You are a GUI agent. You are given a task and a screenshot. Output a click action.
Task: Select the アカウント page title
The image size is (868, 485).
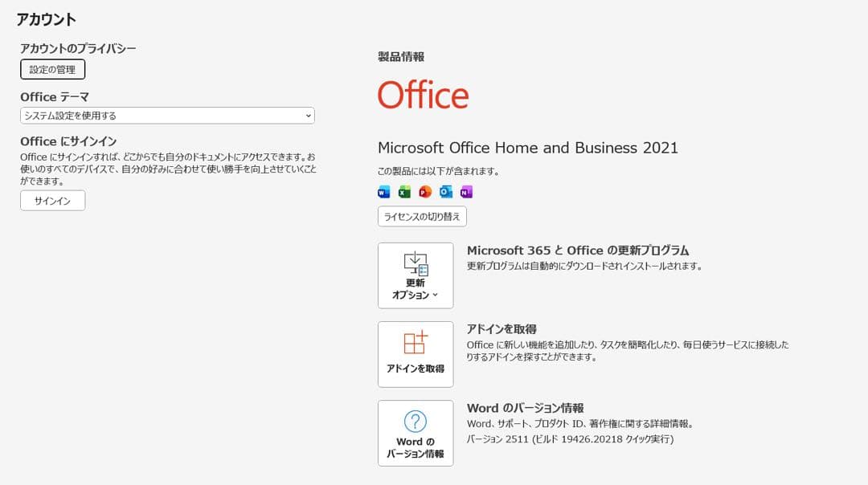click(x=44, y=18)
